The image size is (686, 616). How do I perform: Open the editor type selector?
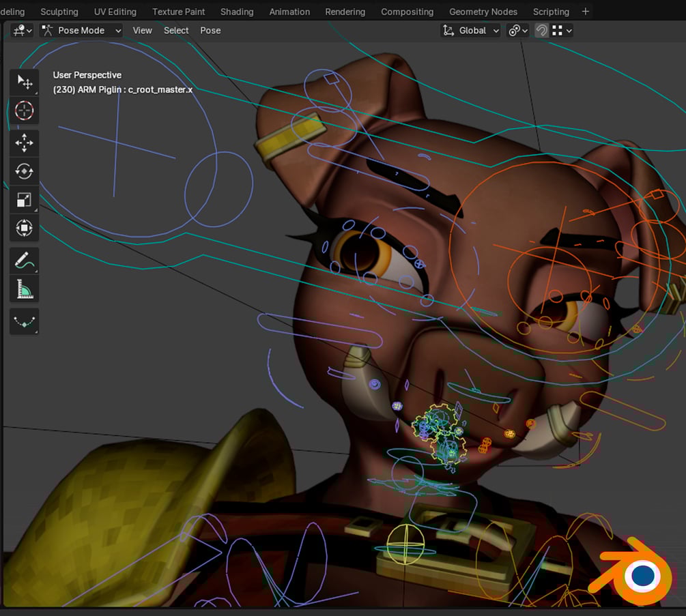pyautogui.click(x=23, y=31)
